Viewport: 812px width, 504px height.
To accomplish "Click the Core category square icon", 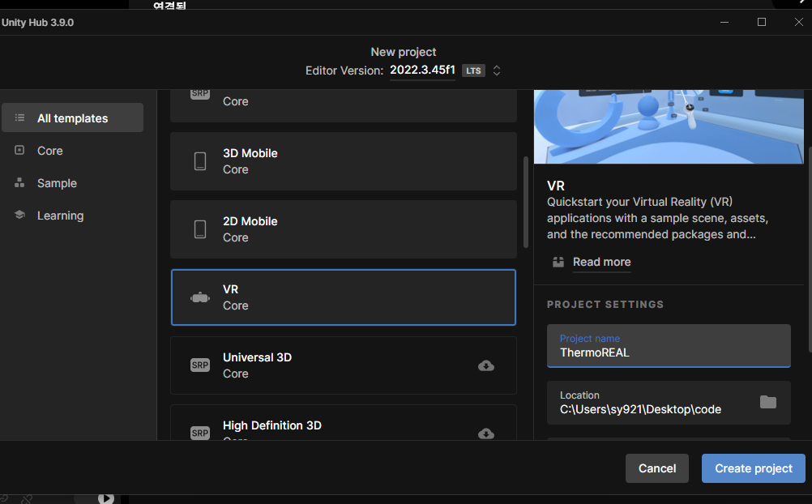I will pyautogui.click(x=19, y=150).
